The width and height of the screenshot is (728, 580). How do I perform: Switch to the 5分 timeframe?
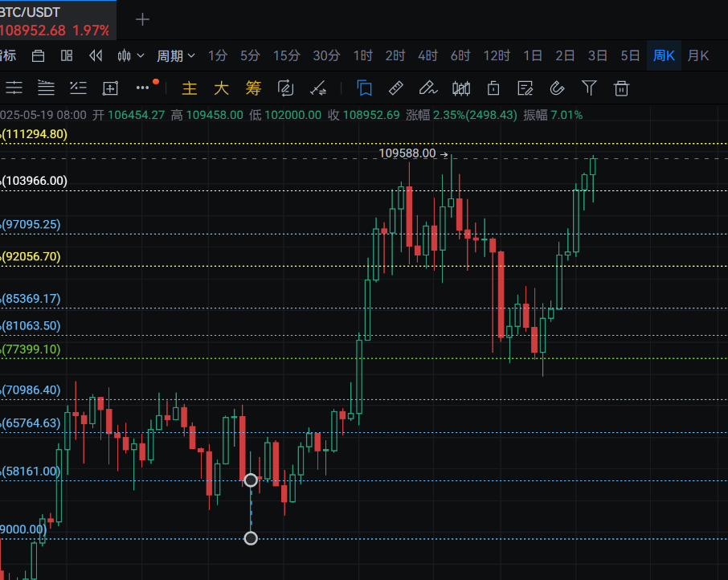[250, 56]
